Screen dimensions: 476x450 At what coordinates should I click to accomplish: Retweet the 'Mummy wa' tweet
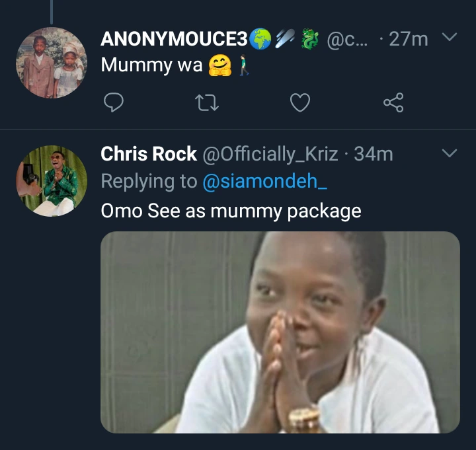pos(208,102)
